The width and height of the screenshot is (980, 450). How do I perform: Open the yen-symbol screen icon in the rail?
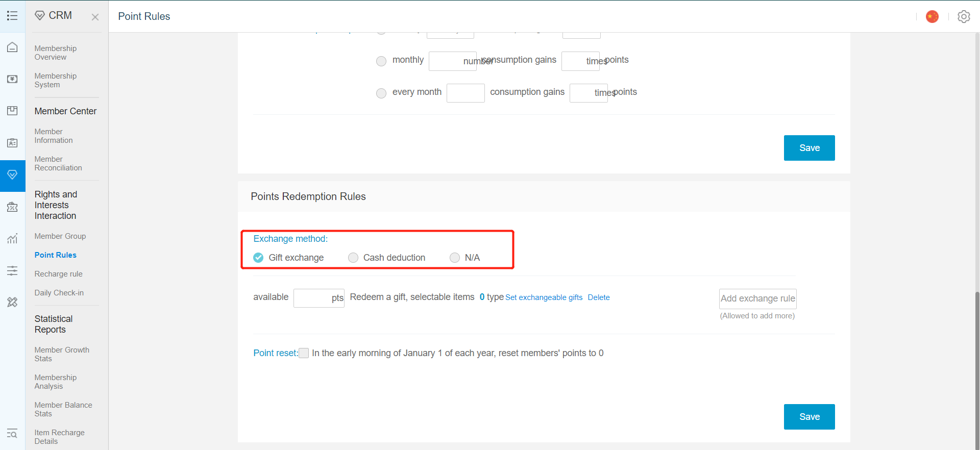[x=12, y=79]
